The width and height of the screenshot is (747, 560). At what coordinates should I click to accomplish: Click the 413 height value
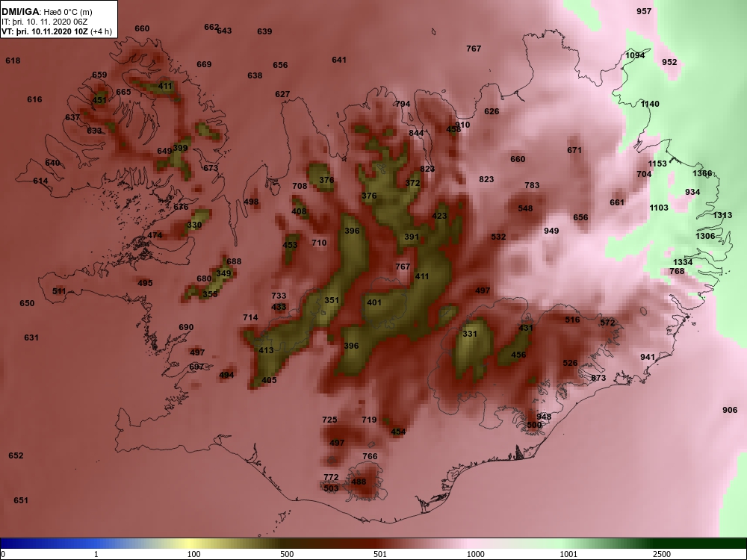coord(266,350)
